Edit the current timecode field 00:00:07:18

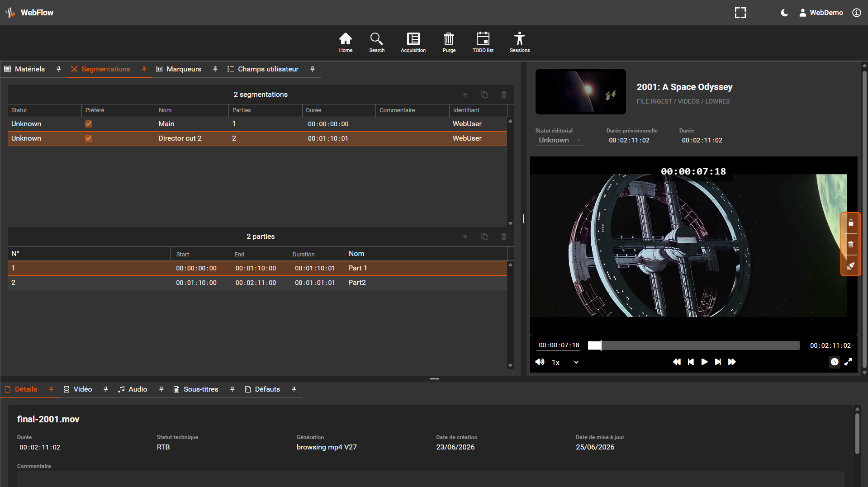[559, 345]
